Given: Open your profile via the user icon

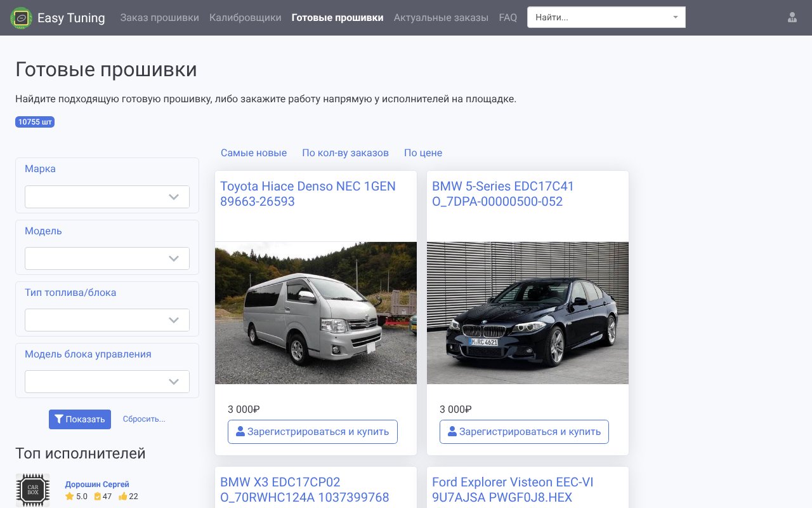Looking at the screenshot, I should [792, 18].
